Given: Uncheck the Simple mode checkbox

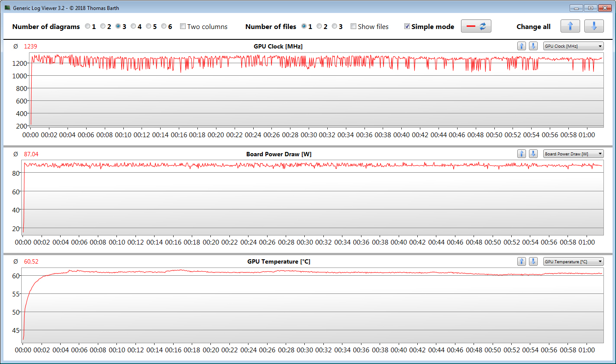Looking at the screenshot, I should pyautogui.click(x=407, y=26).
